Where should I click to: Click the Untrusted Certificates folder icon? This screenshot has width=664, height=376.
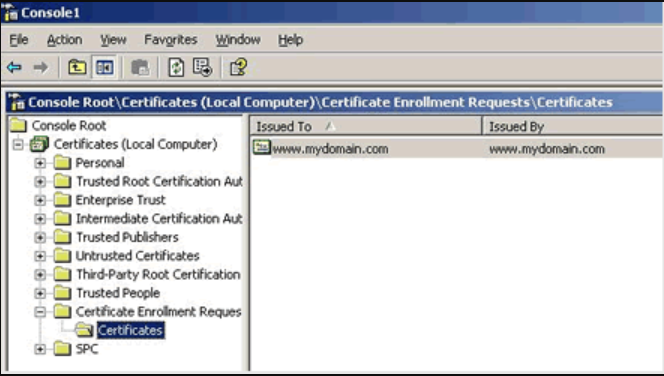(62, 255)
